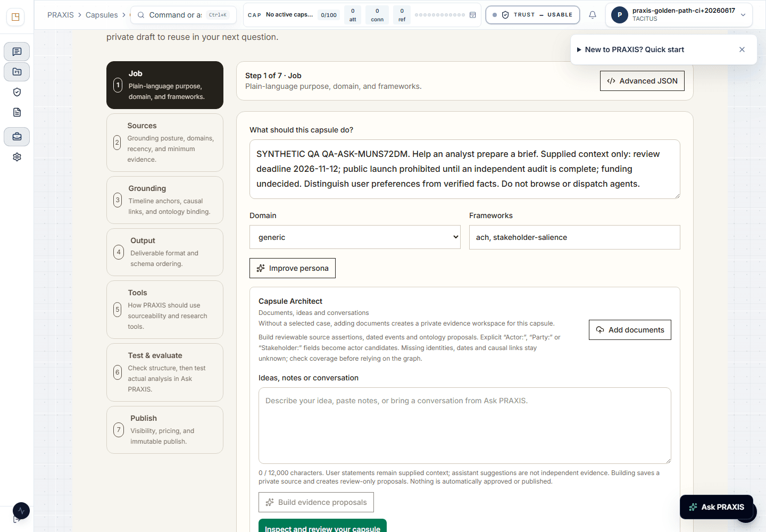Go to the Grounding step
766x532 pixels.
coord(165,200)
